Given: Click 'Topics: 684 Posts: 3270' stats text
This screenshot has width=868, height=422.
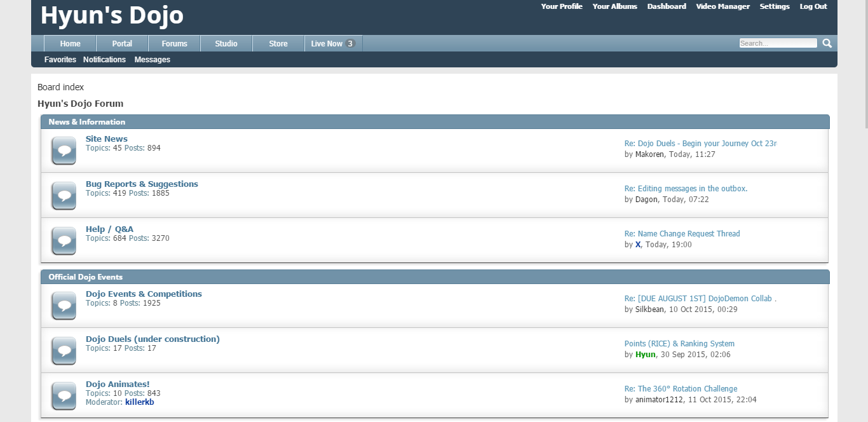Looking at the screenshot, I should (128, 238).
